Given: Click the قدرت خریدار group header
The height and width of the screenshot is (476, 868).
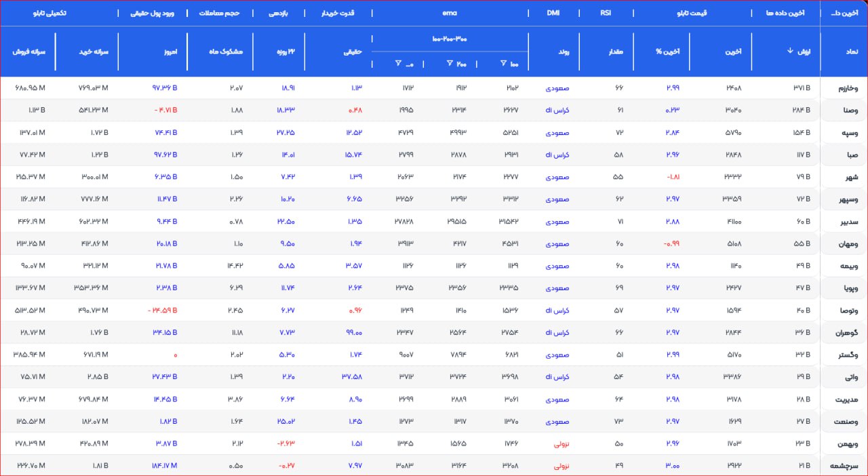Looking at the screenshot, I should 338,13.
